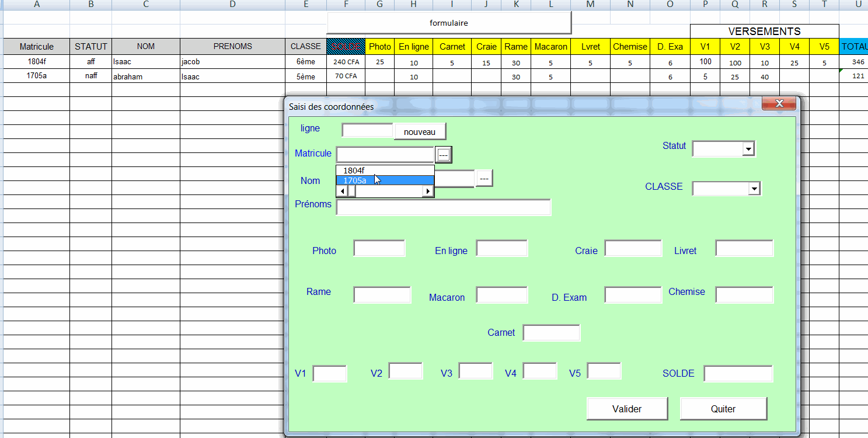Expand the CLASSE combo box
The image size is (868, 438).
[x=754, y=189]
